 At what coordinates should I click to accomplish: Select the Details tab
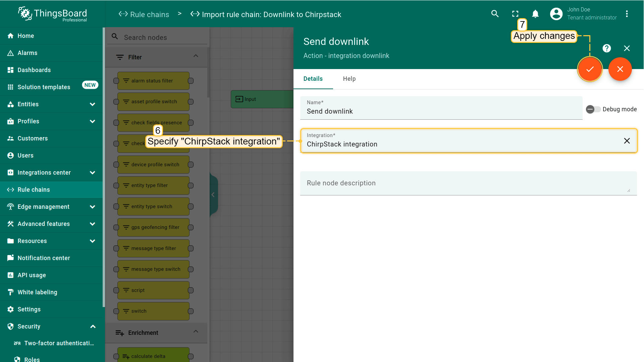click(313, 79)
